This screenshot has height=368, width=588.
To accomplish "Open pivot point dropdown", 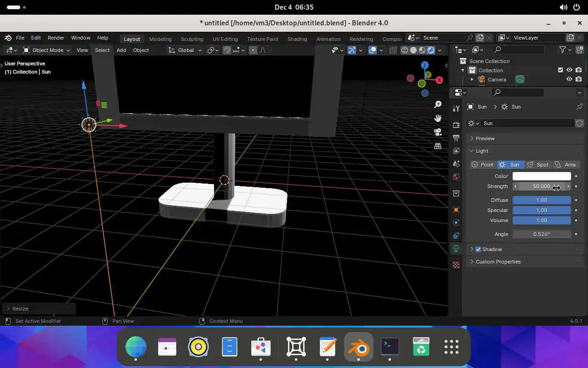I will [213, 50].
